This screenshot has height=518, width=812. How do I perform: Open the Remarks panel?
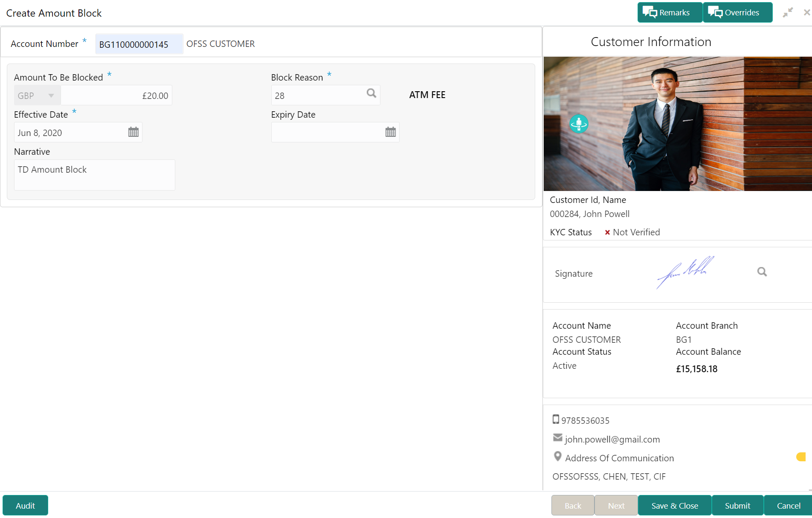670,12
